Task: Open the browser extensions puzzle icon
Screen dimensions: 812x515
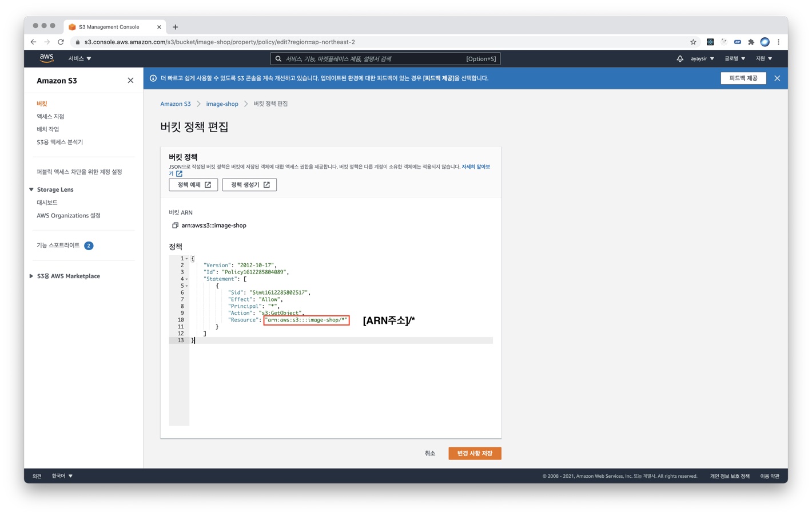Action: [751, 42]
